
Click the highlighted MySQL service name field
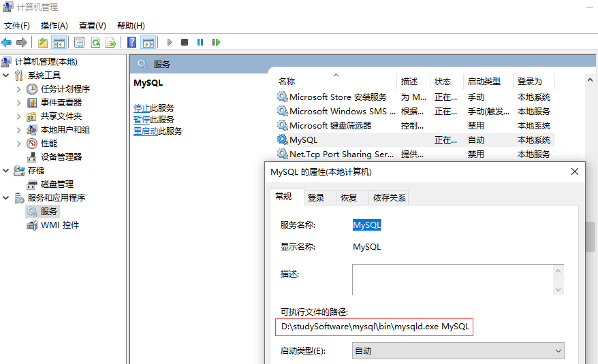367,225
